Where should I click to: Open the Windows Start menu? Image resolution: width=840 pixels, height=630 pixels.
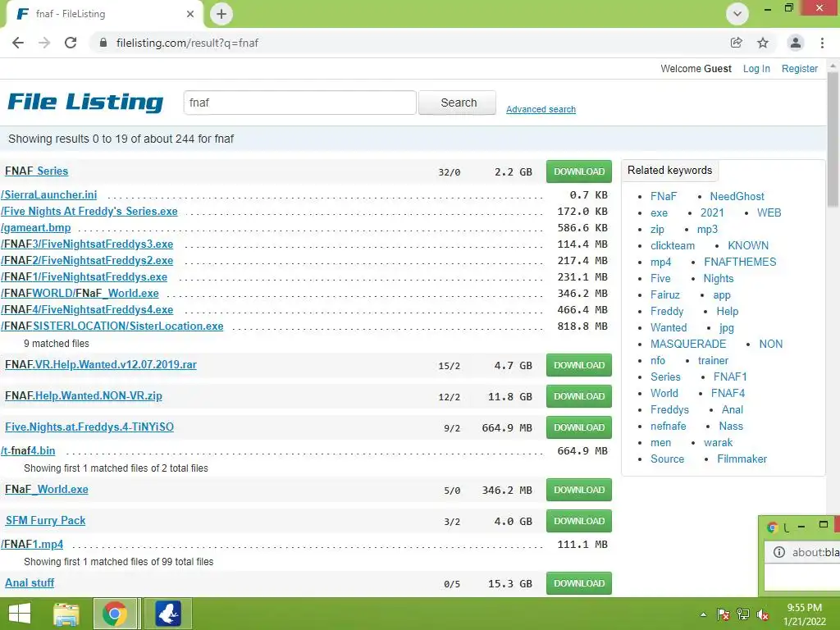[20, 614]
